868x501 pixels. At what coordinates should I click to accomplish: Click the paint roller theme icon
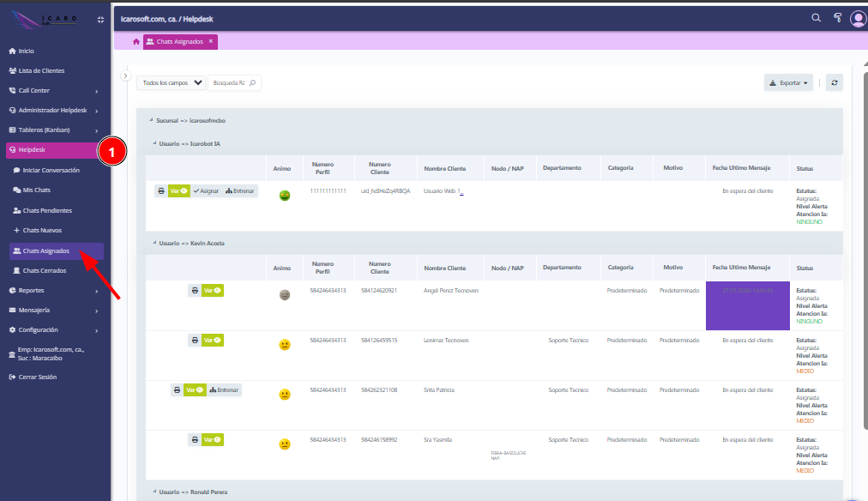837,17
